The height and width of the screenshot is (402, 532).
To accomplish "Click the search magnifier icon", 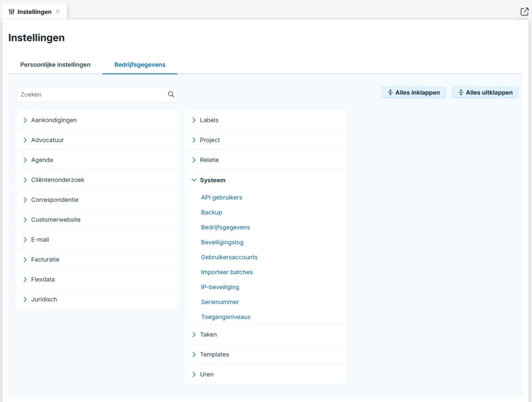I will [x=171, y=94].
